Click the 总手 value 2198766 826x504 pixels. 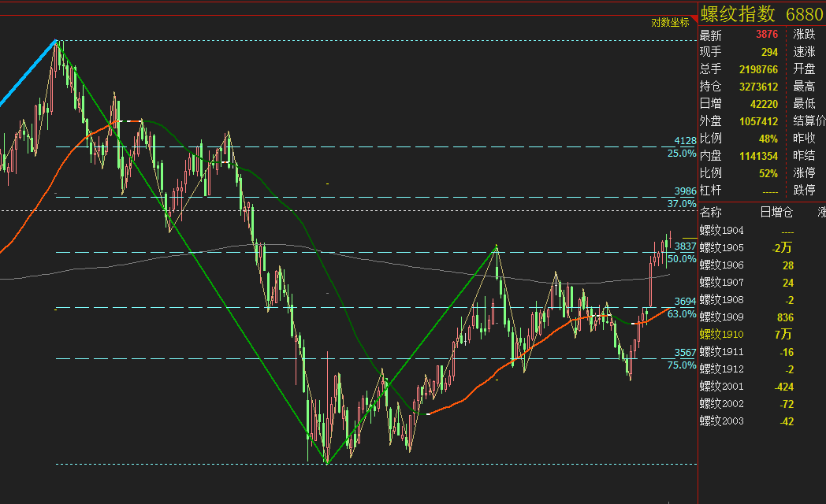[758, 69]
